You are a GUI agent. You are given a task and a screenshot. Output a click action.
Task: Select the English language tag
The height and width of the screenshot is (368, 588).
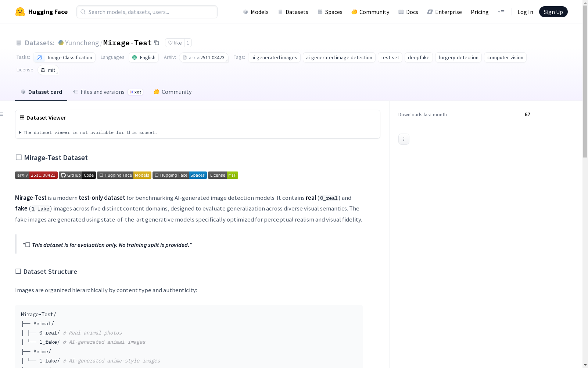coord(144,57)
